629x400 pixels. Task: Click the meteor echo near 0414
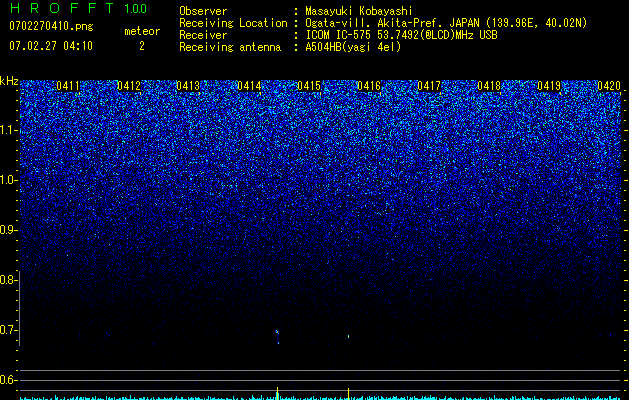click(x=277, y=336)
